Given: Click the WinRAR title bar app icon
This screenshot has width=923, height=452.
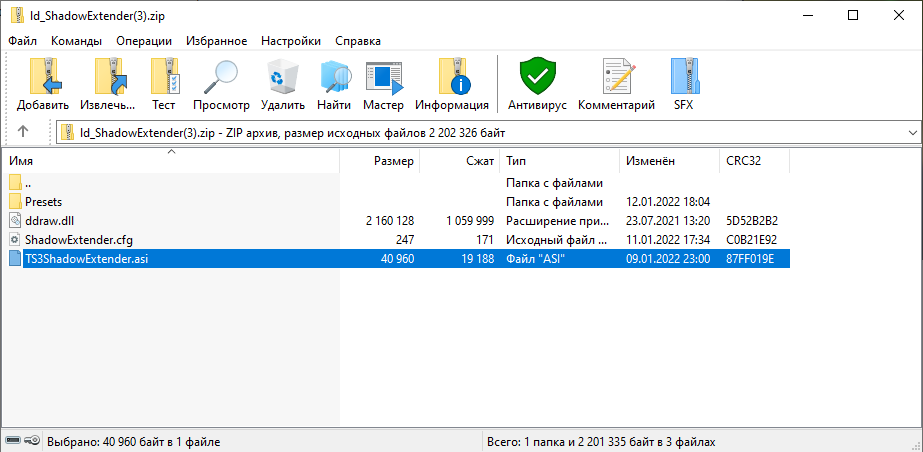Looking at the screenshot, I should pos(18,16).
